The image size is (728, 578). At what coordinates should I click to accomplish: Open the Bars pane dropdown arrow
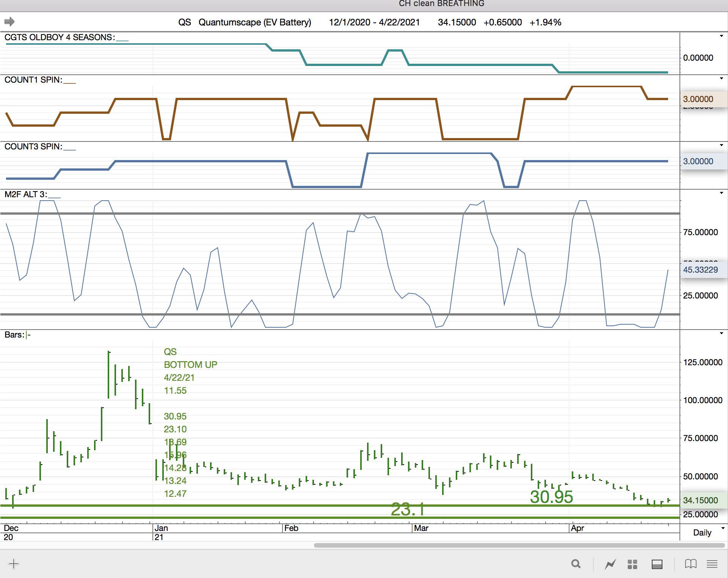coord(721,334)
